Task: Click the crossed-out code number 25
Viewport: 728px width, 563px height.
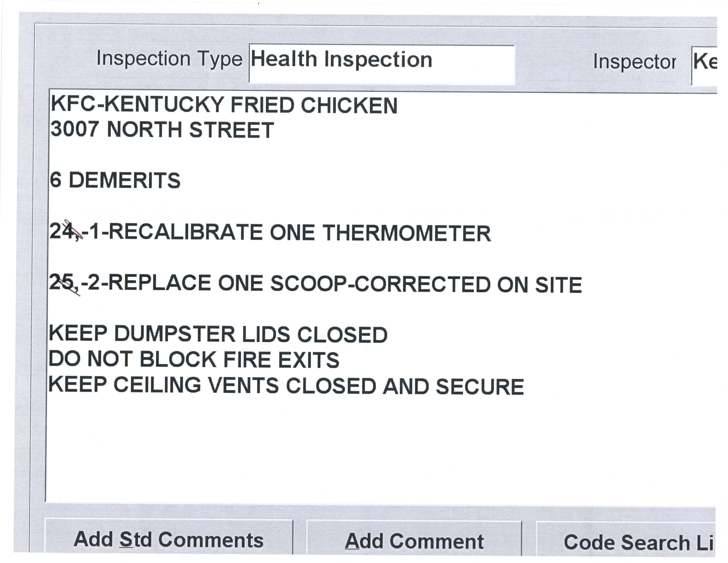Action: (62, 283)
